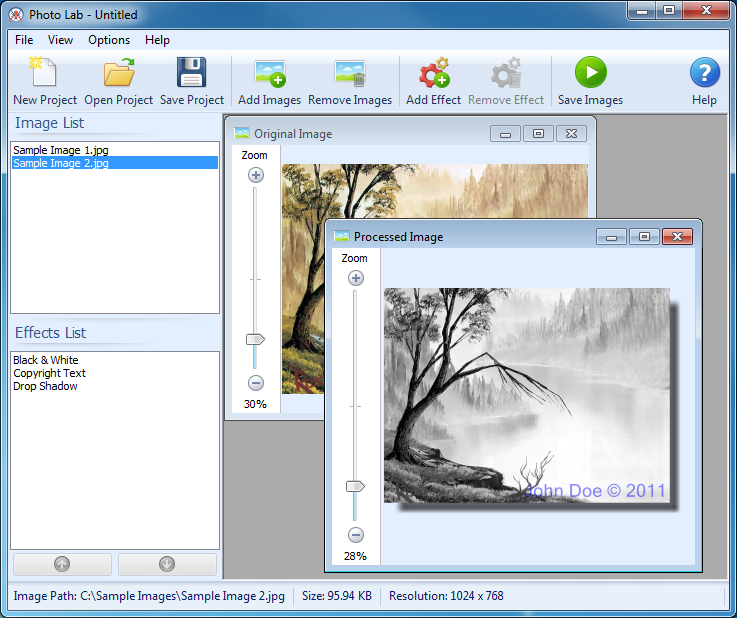Click the green Save Images play icon
Image resolution: width=737 pixels, height=618 pixels.
(x=591, y=72)
